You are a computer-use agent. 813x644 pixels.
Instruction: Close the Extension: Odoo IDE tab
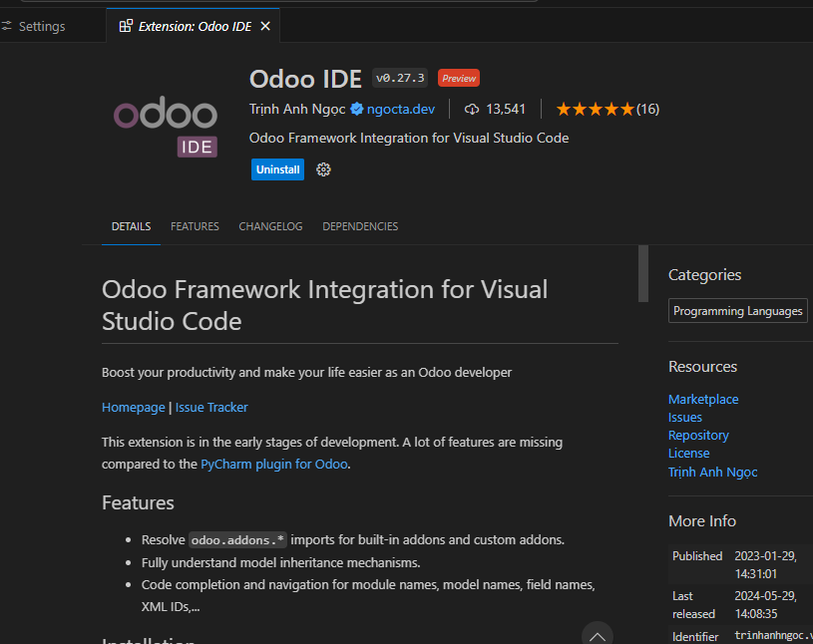(x=265, y=26)
